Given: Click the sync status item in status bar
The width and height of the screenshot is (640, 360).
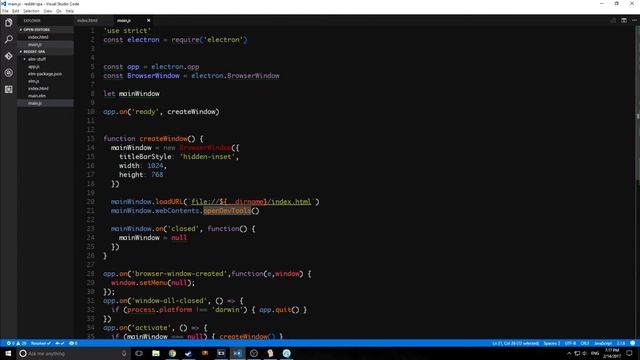Looking at the screenshot, I should coord(60,343).
